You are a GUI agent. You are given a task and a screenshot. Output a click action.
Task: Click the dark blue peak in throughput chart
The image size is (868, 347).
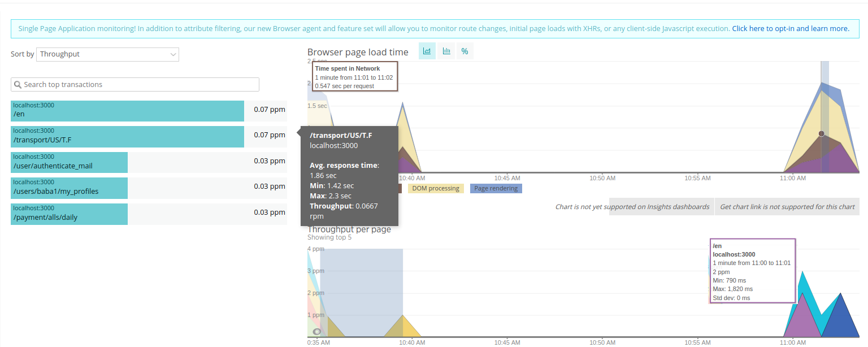pyautogui.click(x=841, y=316)
